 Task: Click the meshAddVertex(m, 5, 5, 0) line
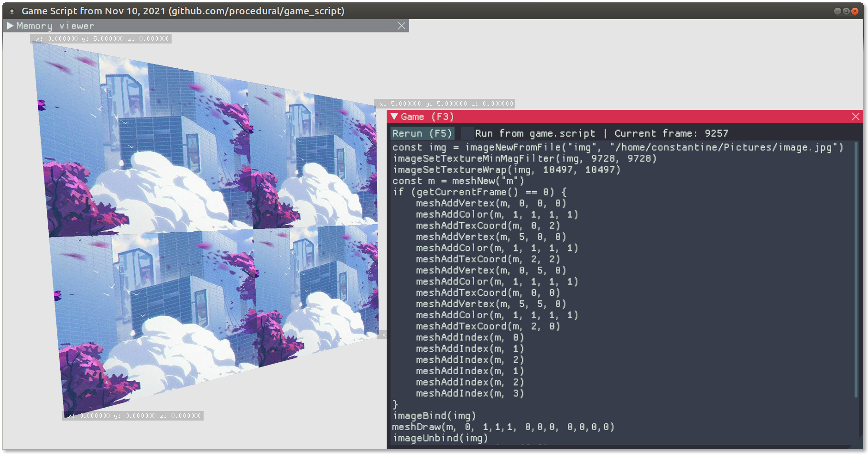click(x=491, y=304)
